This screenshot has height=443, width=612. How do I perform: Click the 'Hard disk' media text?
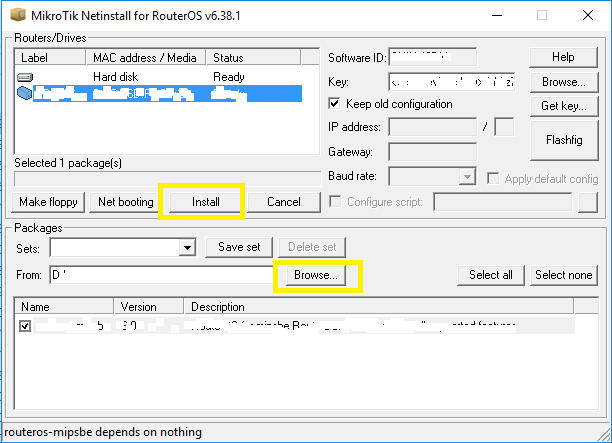click(x=116, y=77)
